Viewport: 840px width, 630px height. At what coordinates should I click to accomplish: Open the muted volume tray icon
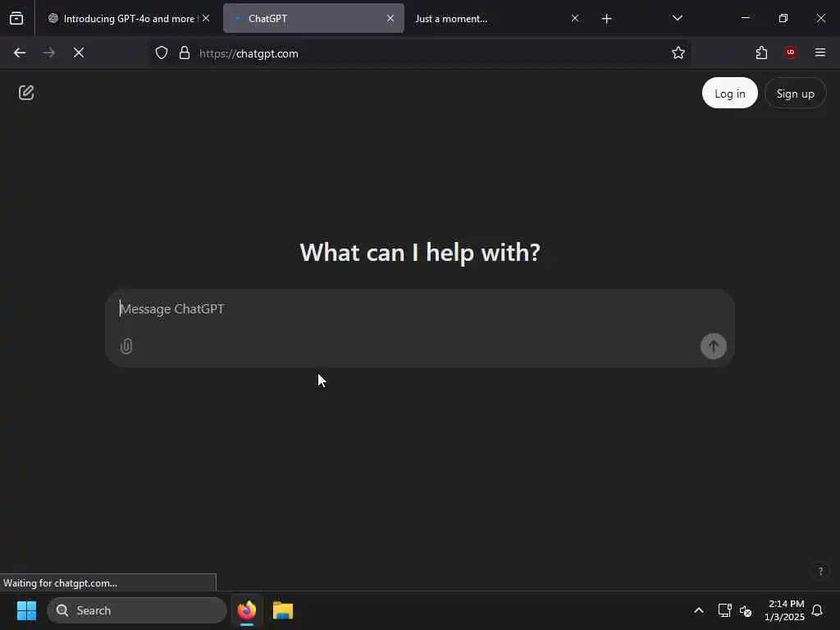745,610
